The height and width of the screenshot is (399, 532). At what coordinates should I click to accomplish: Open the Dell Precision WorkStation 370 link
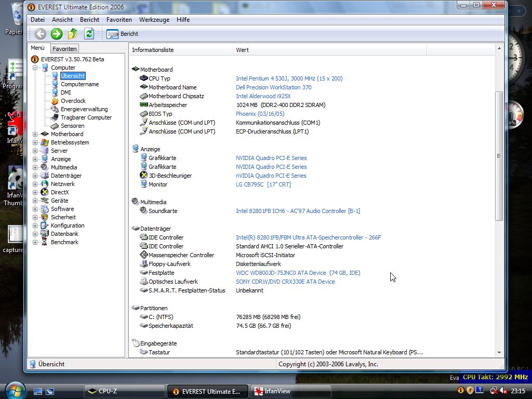pyautogui.click(x=273, y=87)
